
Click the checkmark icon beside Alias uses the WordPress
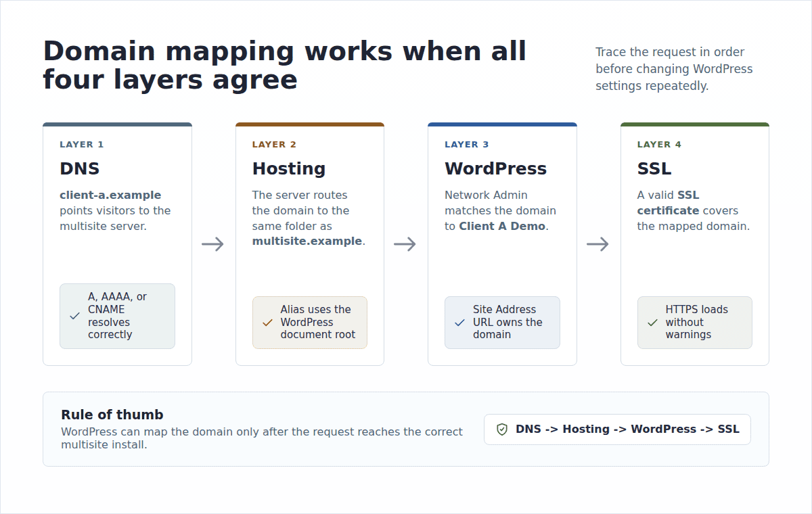(x=267, y=323)
